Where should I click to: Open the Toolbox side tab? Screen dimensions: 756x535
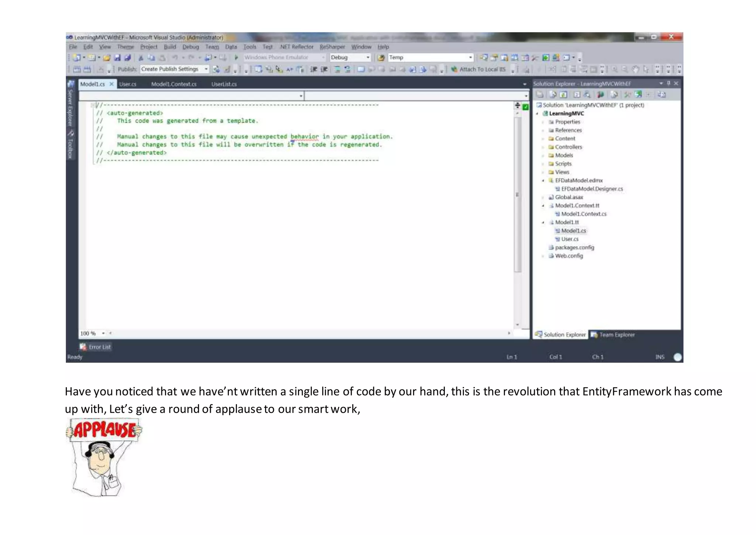(70, 144)
